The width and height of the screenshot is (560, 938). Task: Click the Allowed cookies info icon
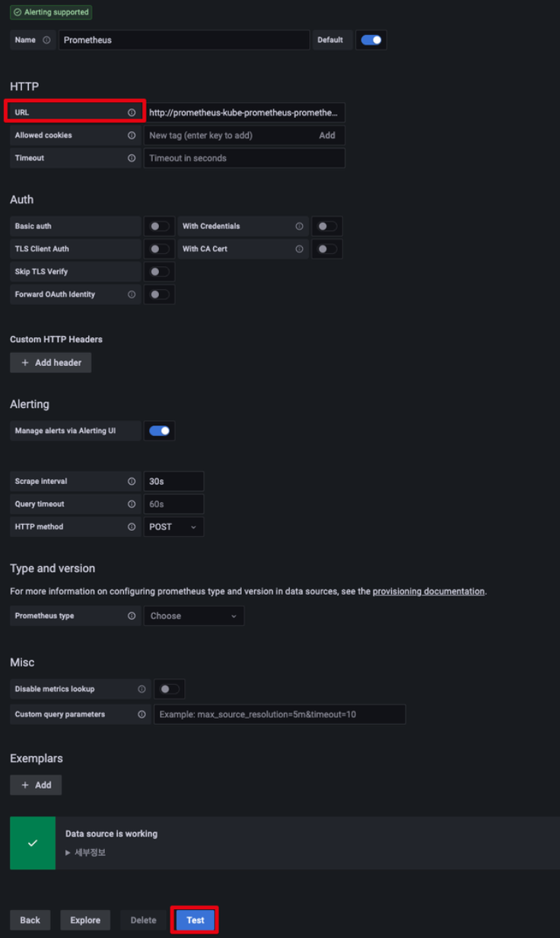(132, 135)
